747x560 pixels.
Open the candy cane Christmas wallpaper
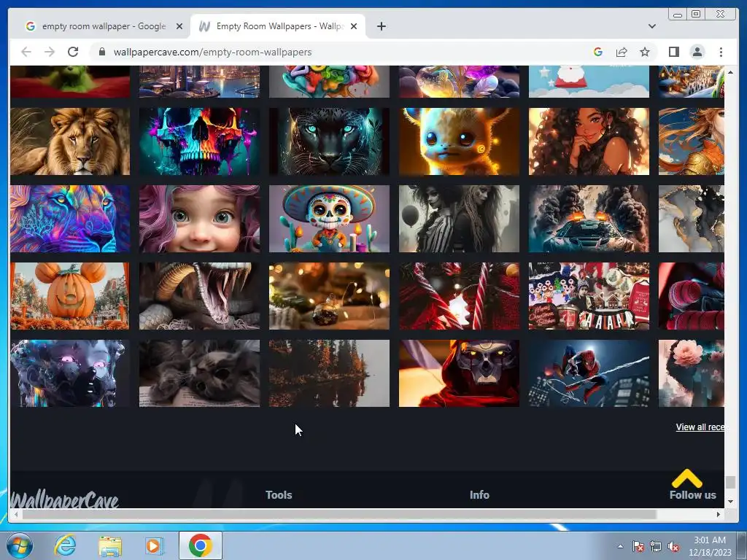pos(459,296)
